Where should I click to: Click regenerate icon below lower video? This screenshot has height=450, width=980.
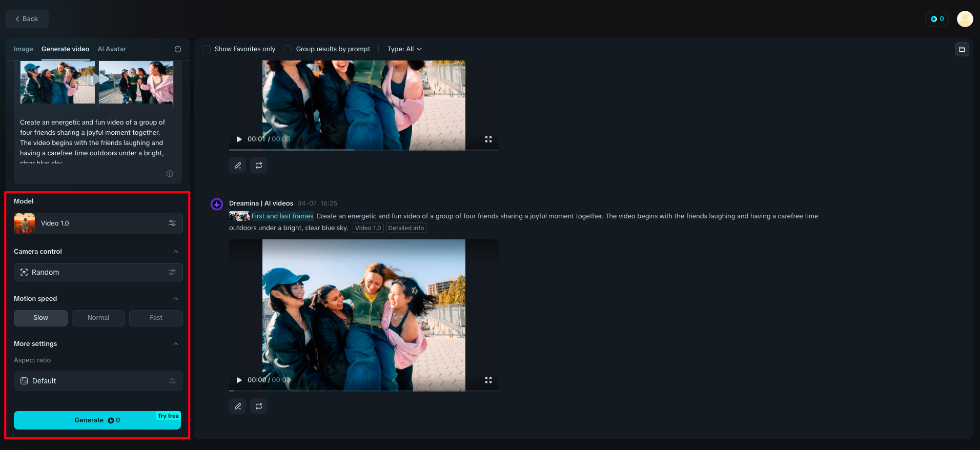click(259, 406)
